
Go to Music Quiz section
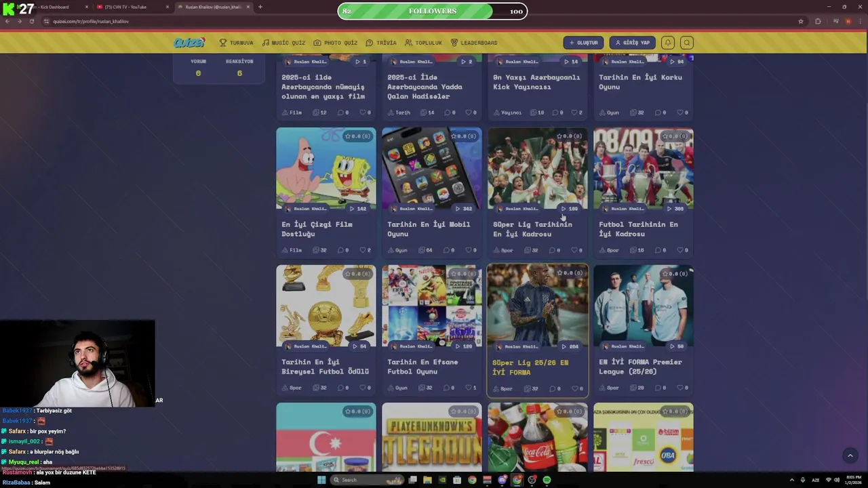[x=283, y=43]
